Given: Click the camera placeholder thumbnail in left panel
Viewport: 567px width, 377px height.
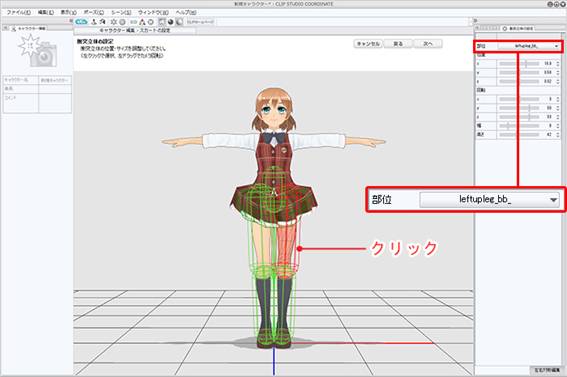Looking at the screenshot, I should tap(38, 51).
